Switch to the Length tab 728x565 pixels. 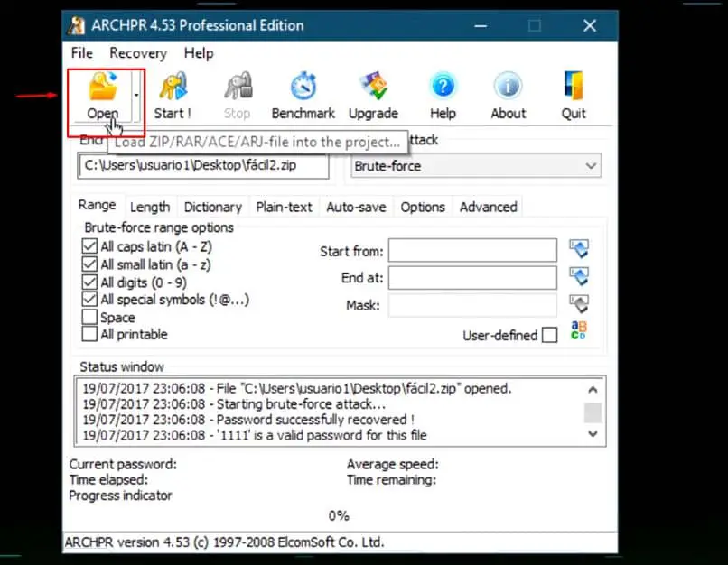click(150, 207)
